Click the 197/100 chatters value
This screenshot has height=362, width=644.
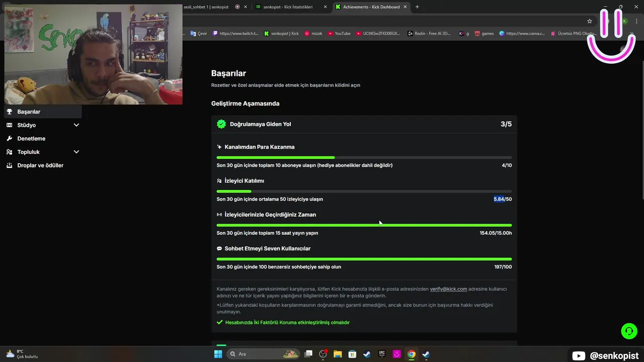pyautogui.click(x=503, y=267)
